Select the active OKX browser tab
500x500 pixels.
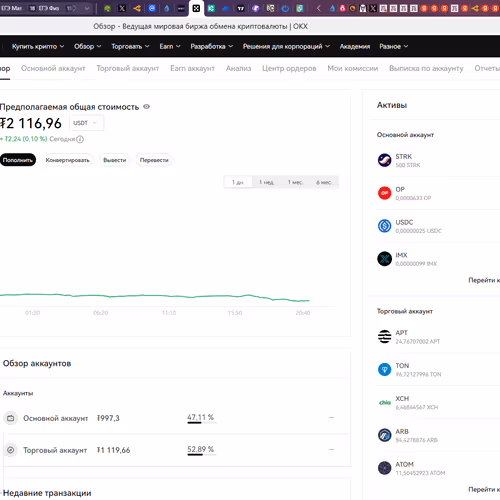196,8
